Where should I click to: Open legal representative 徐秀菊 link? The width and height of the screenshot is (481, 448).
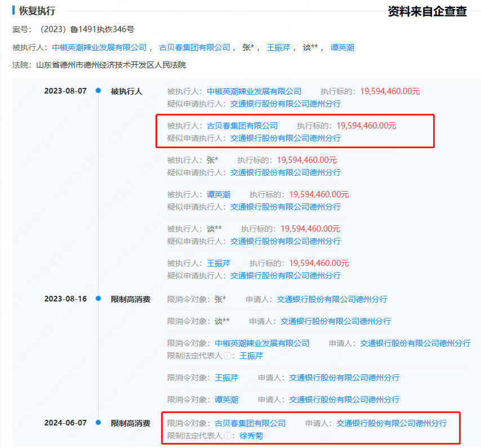coord(251,436)
